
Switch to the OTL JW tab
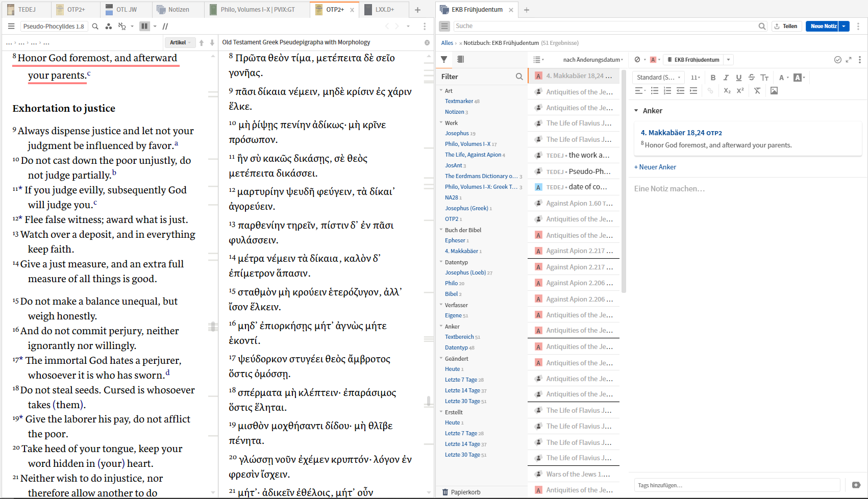pyautogui.click(x=127, y=9)
